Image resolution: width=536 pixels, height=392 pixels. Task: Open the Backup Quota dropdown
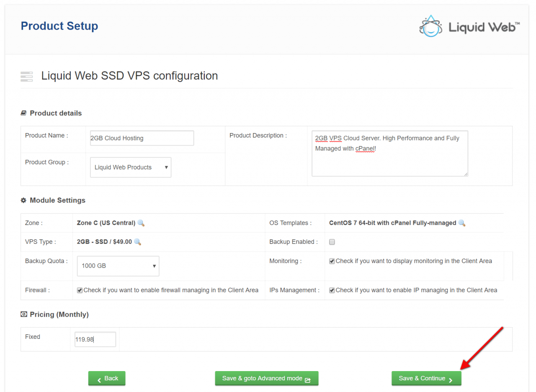[x=118, y=266]
